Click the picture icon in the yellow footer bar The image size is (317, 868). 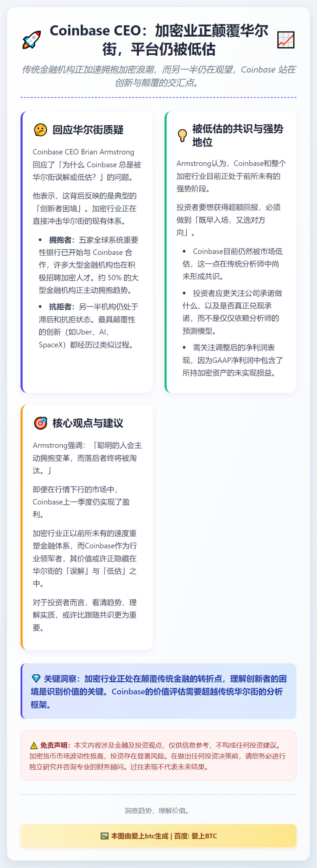coord(104,836)
